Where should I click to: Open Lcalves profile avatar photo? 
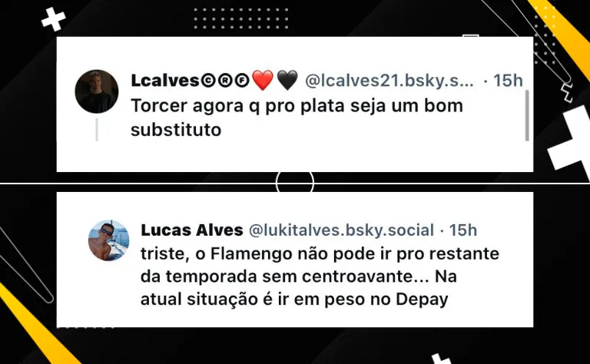coord(97,91)
